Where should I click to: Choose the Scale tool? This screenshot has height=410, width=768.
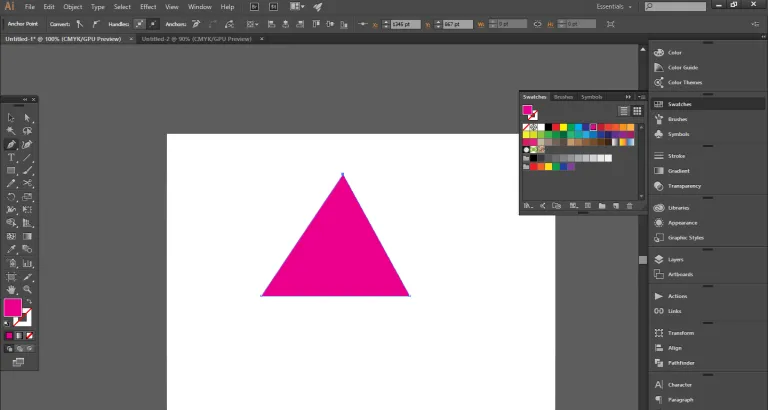tap(27, 197)
